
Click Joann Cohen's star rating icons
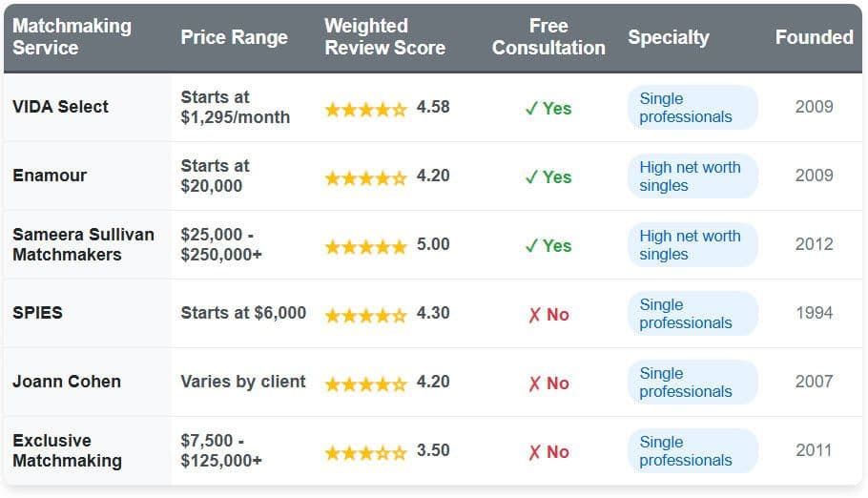coord(365,384)
